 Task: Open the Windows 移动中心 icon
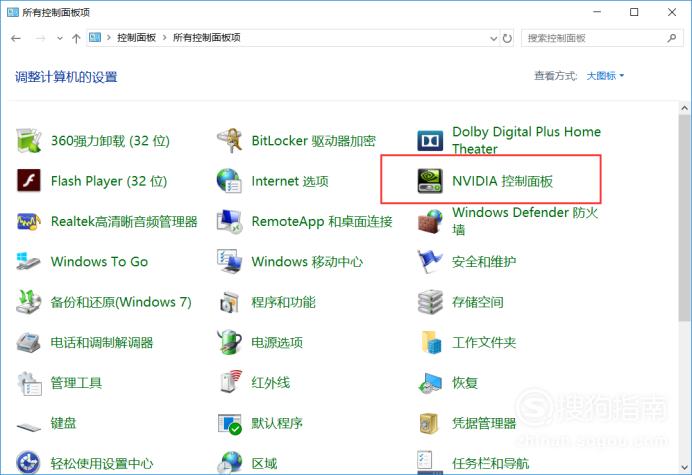coord(229,261)
